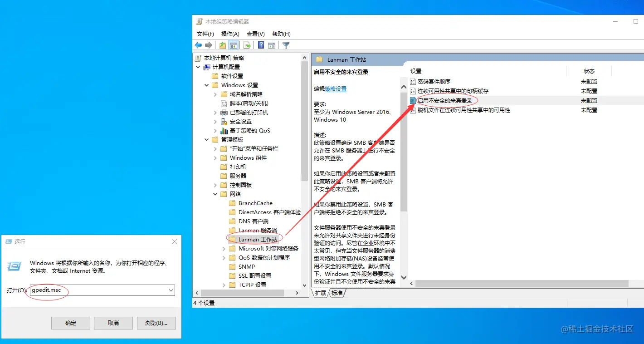Click the Export list toolbar icon

[x=247, y=45]
